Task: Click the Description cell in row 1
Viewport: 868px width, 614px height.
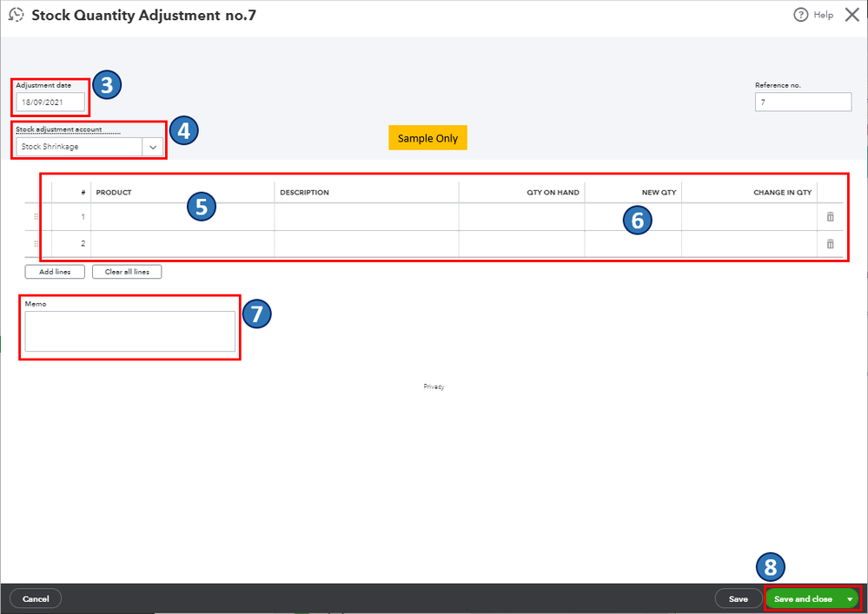Action: [x=367, y=217]
